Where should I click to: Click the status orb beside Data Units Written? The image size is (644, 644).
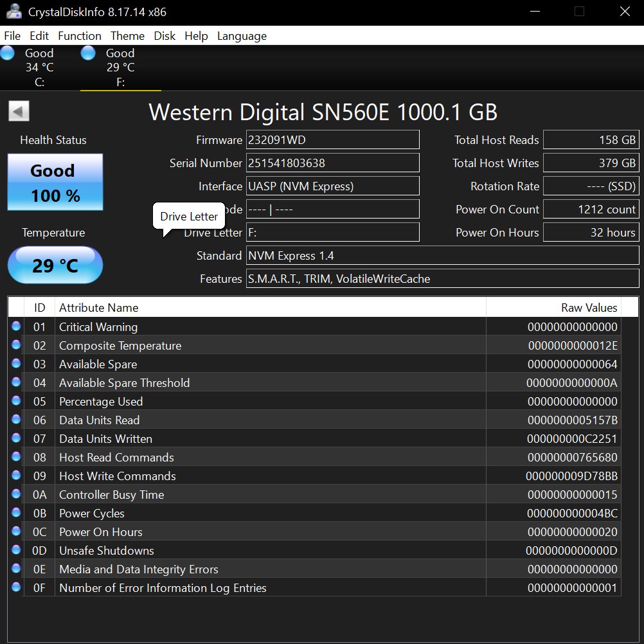click(x=16, y=438)
